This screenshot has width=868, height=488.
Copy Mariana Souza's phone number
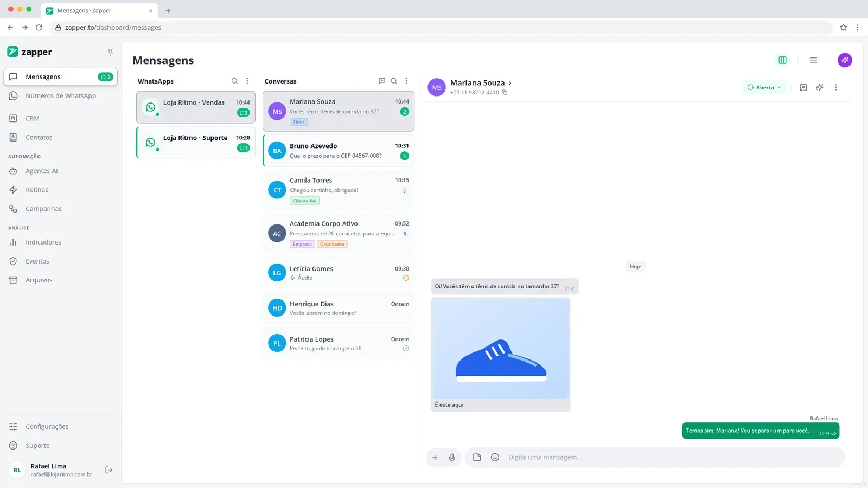pos(505,93)
